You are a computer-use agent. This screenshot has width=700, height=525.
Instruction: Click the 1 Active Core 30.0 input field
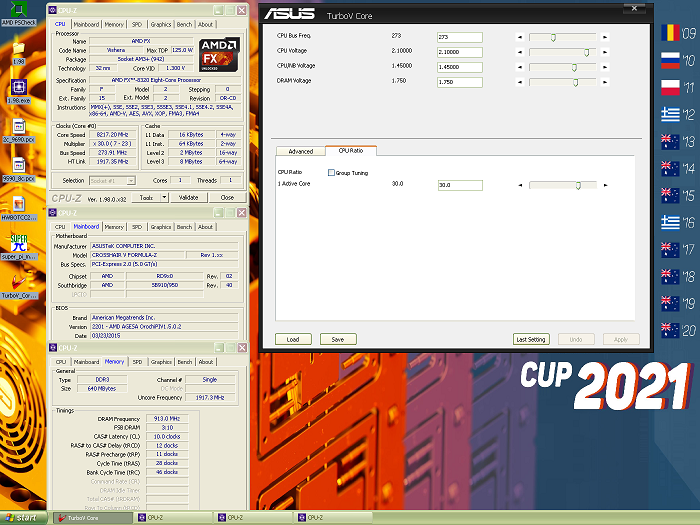[460, 185]
